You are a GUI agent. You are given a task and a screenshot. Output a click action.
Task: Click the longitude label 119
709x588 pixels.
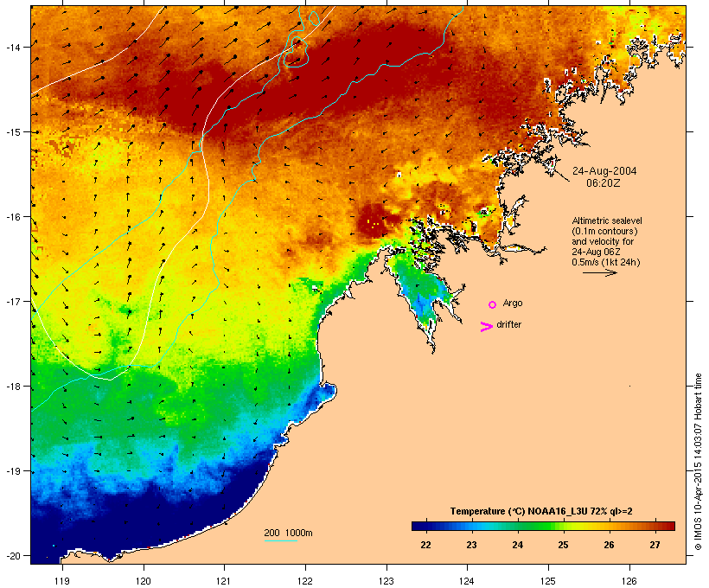point(62,581)
